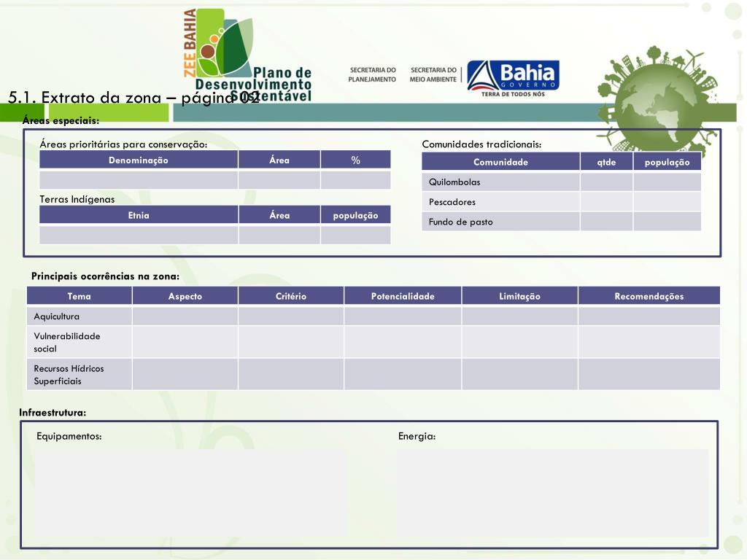This screenshot has width=747, height=560.
Task: Select the 'Aquicultura' row label
Action: [57, 316]
